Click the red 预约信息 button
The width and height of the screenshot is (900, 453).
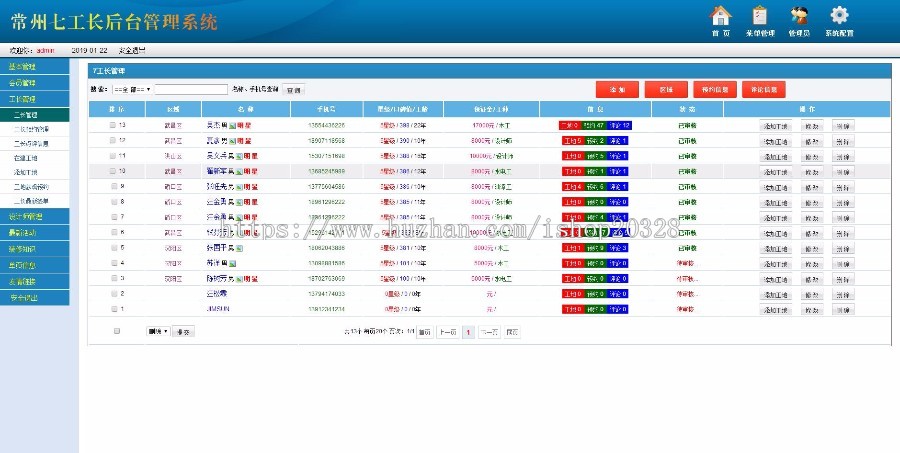pos(715,90)
